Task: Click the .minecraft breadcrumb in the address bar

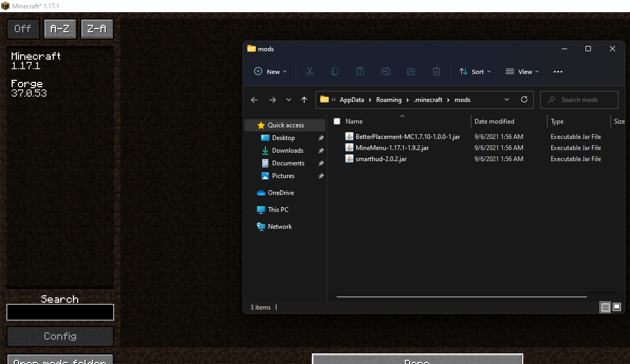Action: coord(428,99)
